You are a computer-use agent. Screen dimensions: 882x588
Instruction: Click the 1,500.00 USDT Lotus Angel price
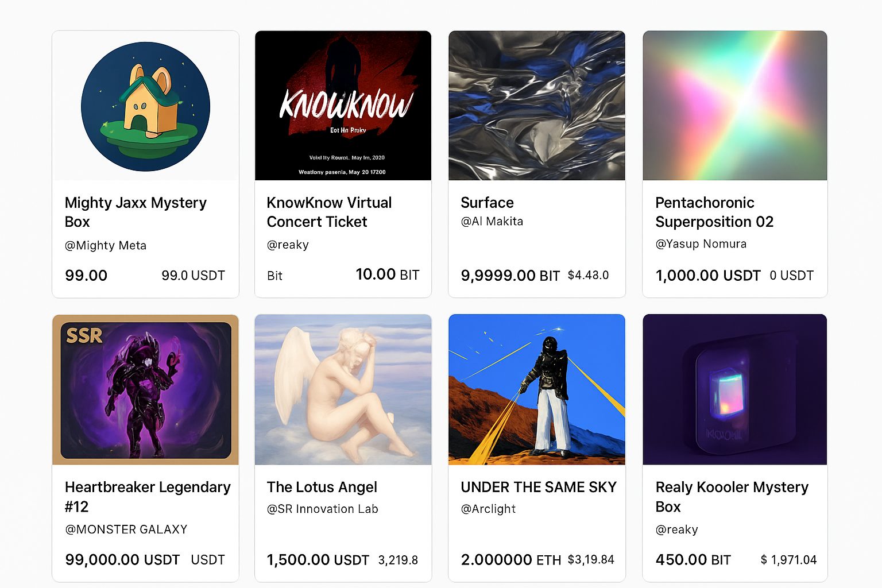[318, 560]
